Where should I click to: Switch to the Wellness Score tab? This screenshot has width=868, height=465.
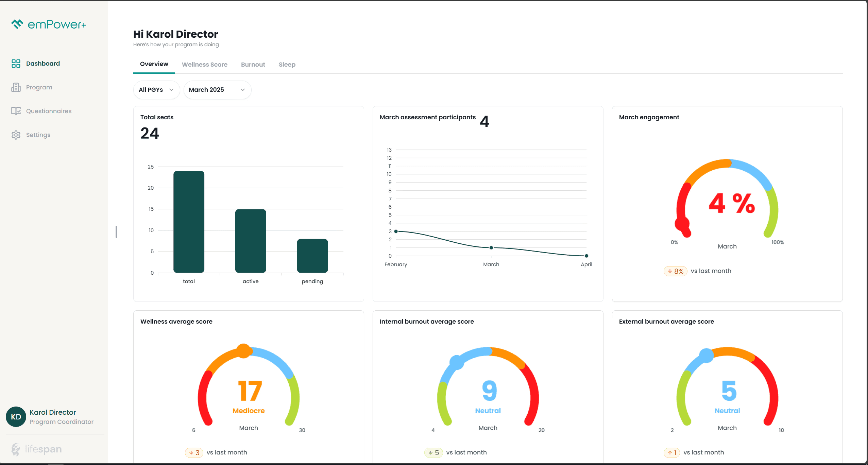click(205, 65)
